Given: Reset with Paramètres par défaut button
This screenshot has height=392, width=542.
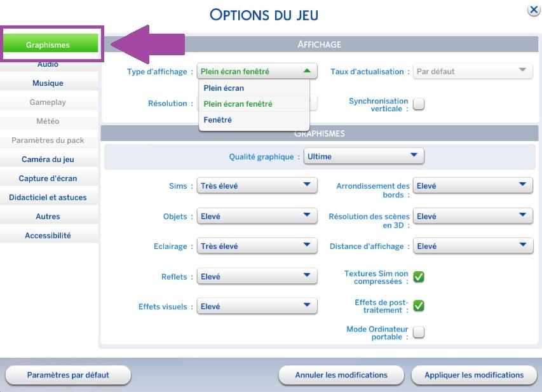Looking at the screenshot, I should pyautogui.click(x=68, y=375).
